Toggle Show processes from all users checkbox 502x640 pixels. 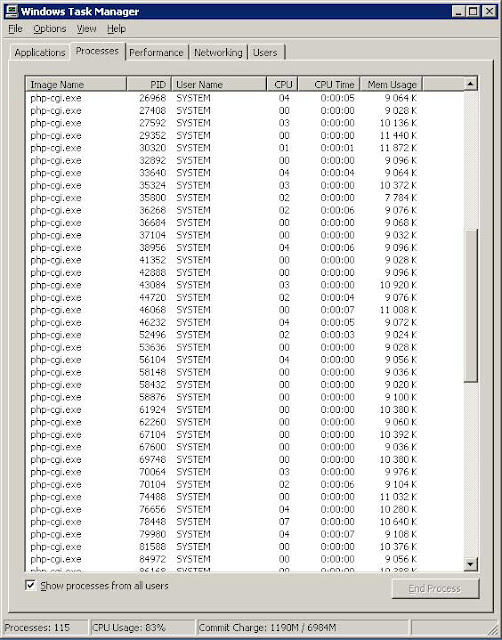(31, 585)
